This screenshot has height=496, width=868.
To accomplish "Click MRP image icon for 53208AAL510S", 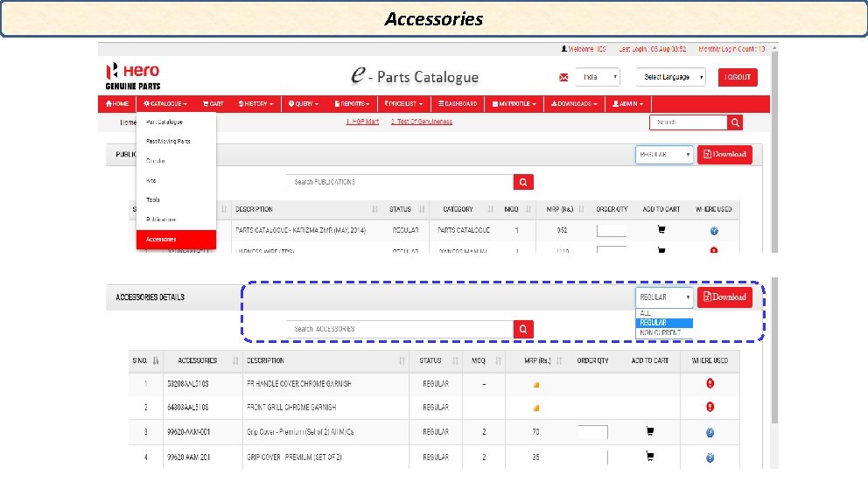I will (535, 385).
